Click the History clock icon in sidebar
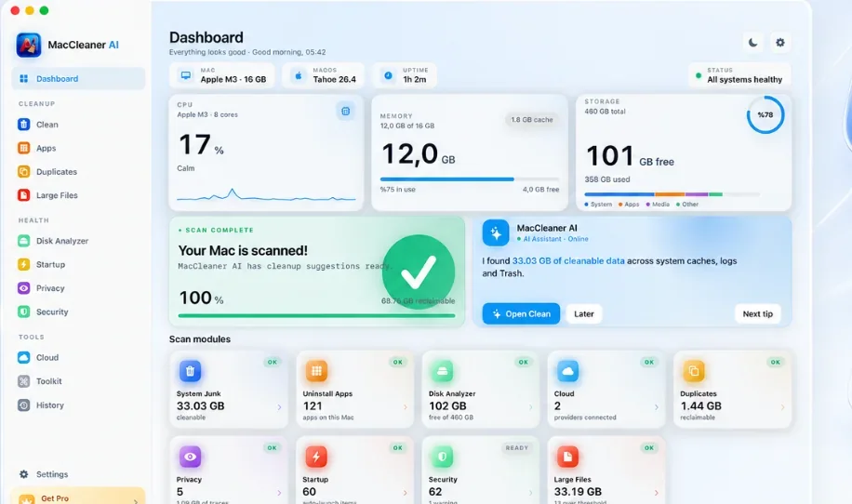This screenshot has width=852, height=504. click(24, 405)
